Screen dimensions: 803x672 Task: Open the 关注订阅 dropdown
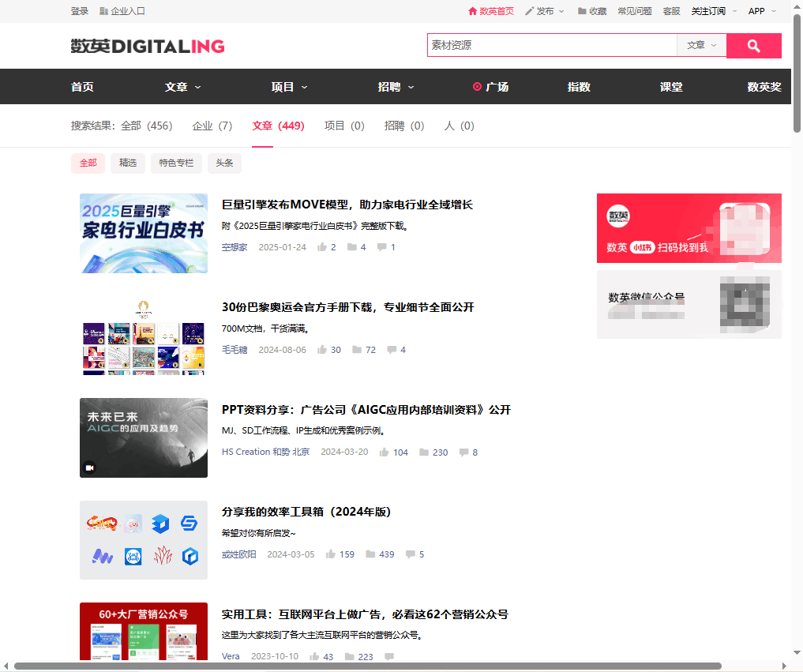(x=709, y=11)
